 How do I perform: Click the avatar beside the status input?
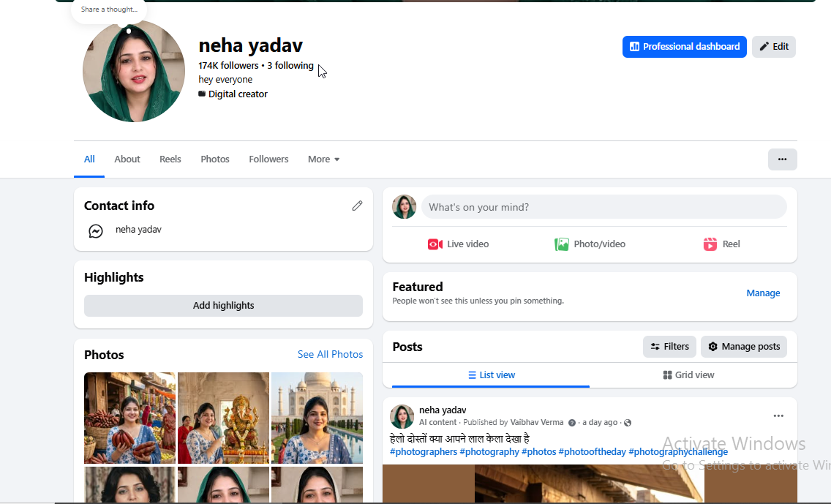click(x=404, y=207)
